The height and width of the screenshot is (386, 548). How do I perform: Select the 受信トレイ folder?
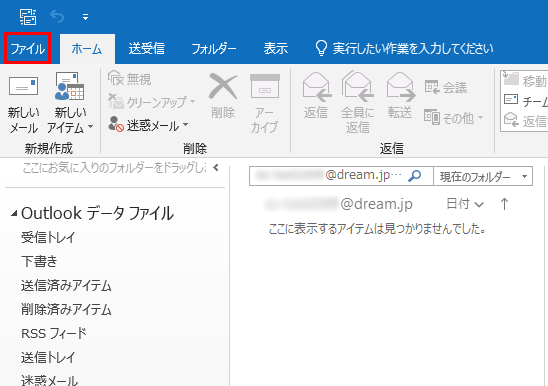(x=48, y=237)
